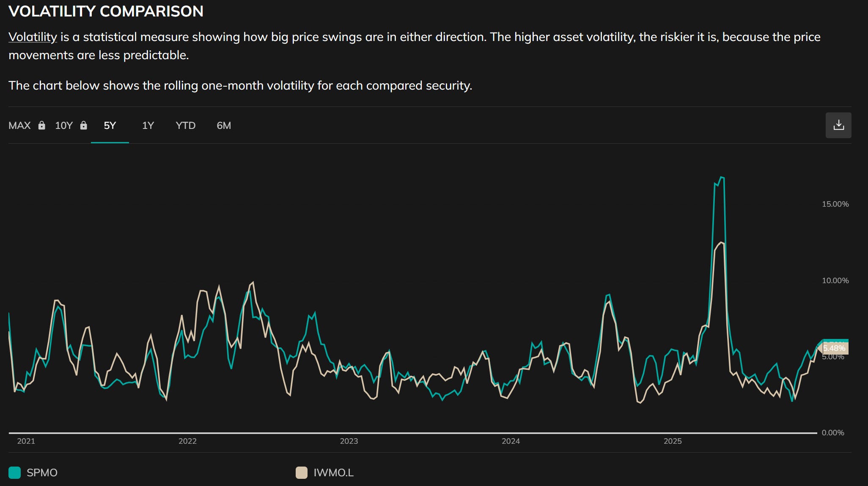Click the Volatility Comparison heading
This screenshot has height=486, width=868.
[106, 11]
